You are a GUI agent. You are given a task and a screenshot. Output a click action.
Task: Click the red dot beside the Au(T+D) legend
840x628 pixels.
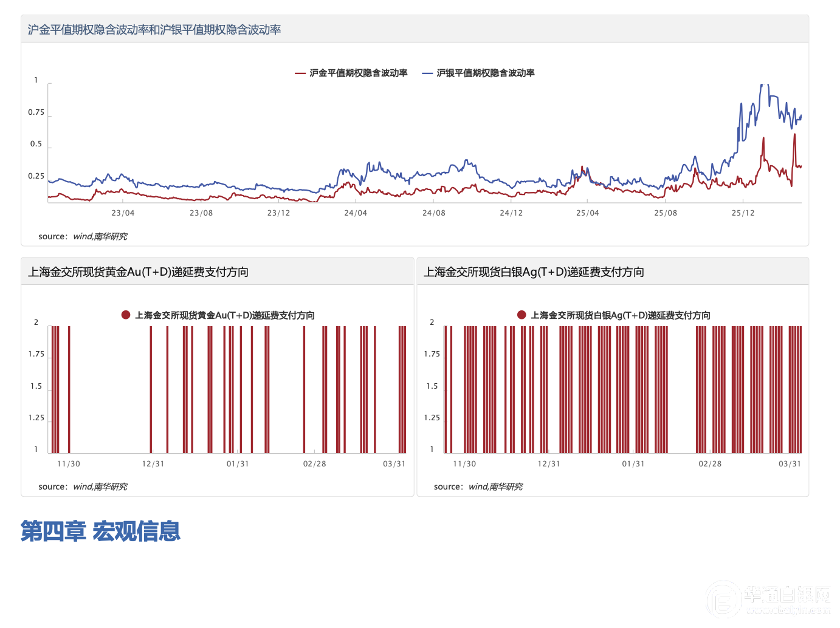point(126,315)
